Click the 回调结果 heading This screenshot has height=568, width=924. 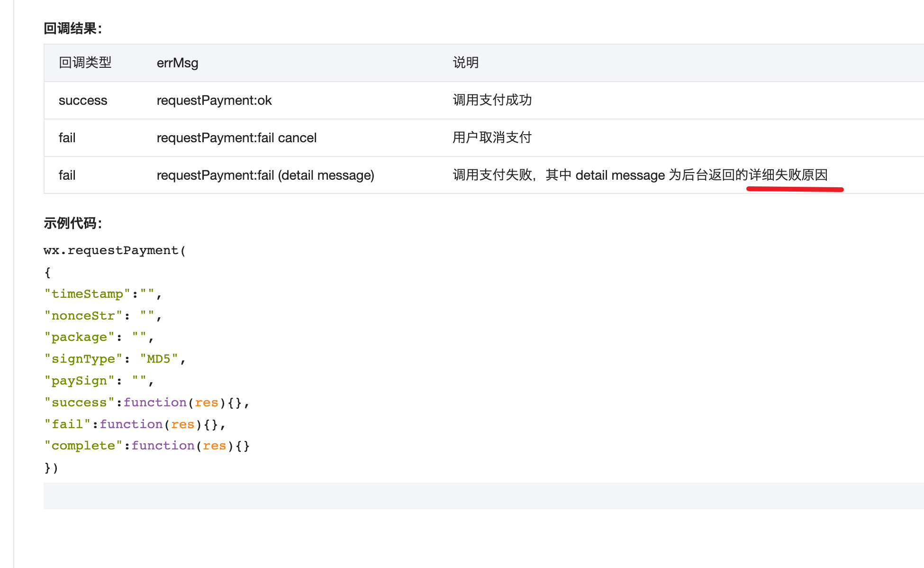point(72,28)
